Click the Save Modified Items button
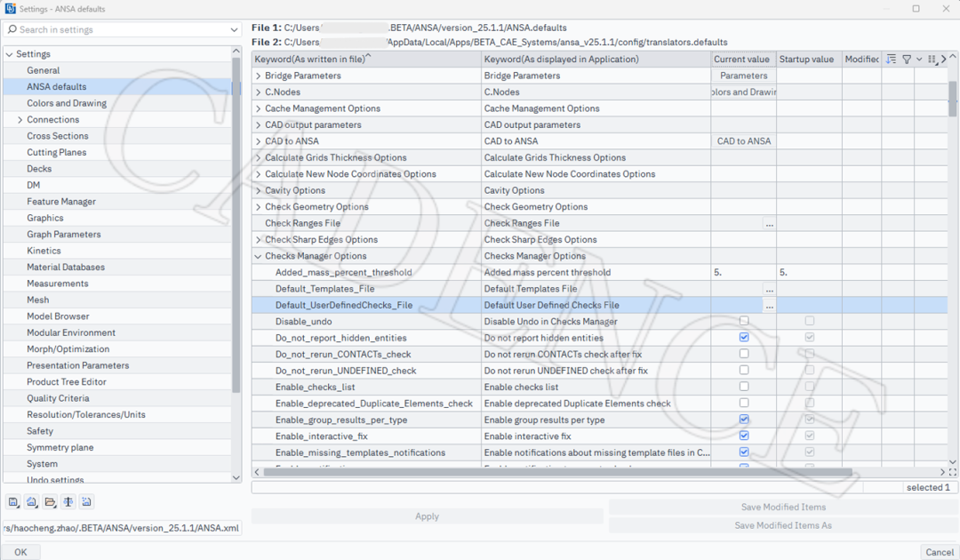This screenshot has width=960, height=560. (x=783, y=507)
